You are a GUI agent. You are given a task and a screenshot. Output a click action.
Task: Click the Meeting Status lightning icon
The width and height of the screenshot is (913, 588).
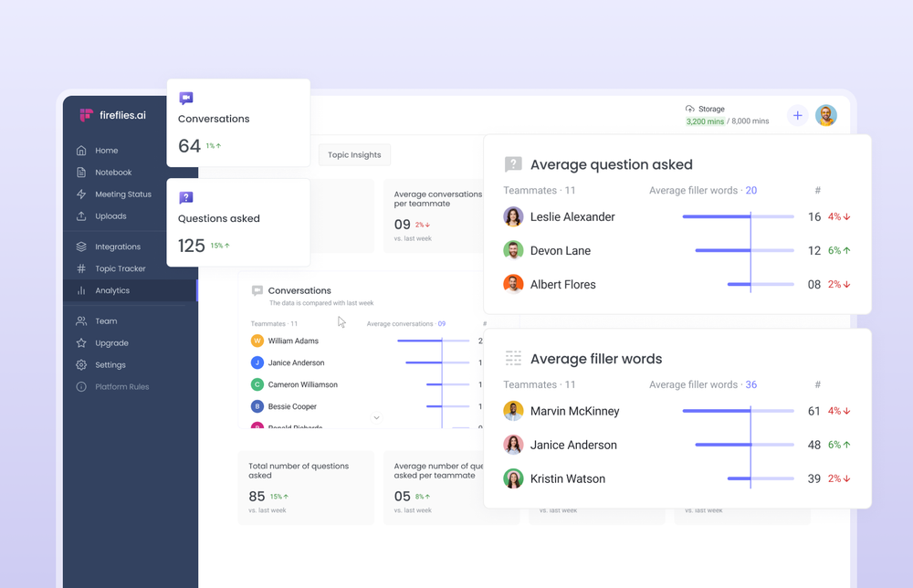coord(83,194)
